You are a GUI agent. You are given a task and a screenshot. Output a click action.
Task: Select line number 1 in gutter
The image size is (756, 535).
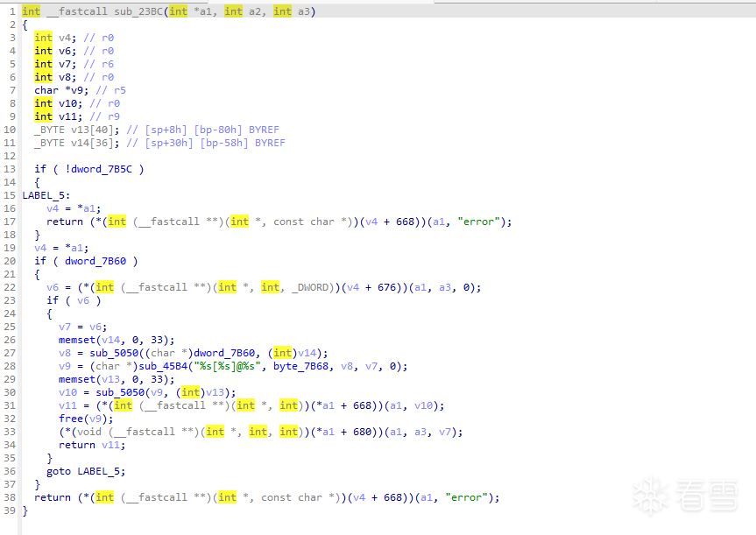(x=12, y=11)
